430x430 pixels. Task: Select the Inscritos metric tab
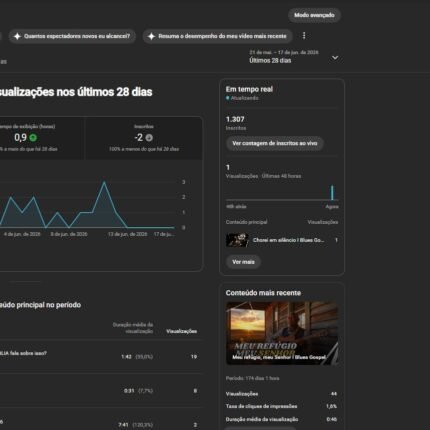tap(144, 138)
